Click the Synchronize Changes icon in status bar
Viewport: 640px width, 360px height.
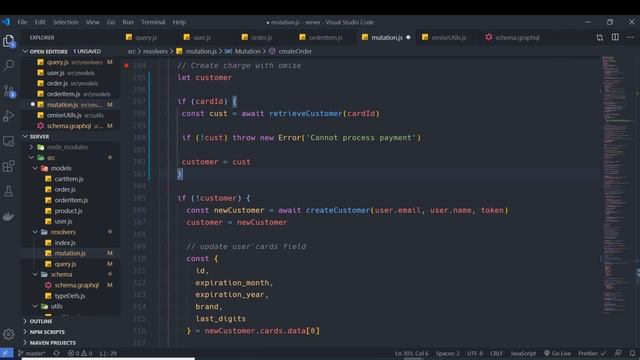point(56,353)
